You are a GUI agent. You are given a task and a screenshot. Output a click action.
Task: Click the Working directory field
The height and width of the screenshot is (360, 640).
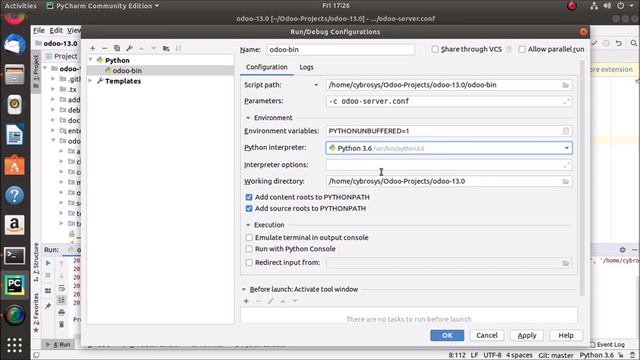tap(449, 181)
